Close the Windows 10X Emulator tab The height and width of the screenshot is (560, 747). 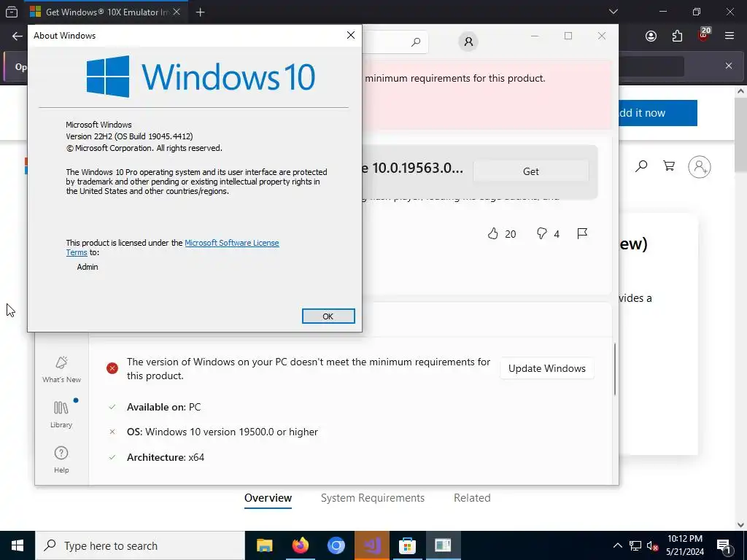(x=177, y=12)
